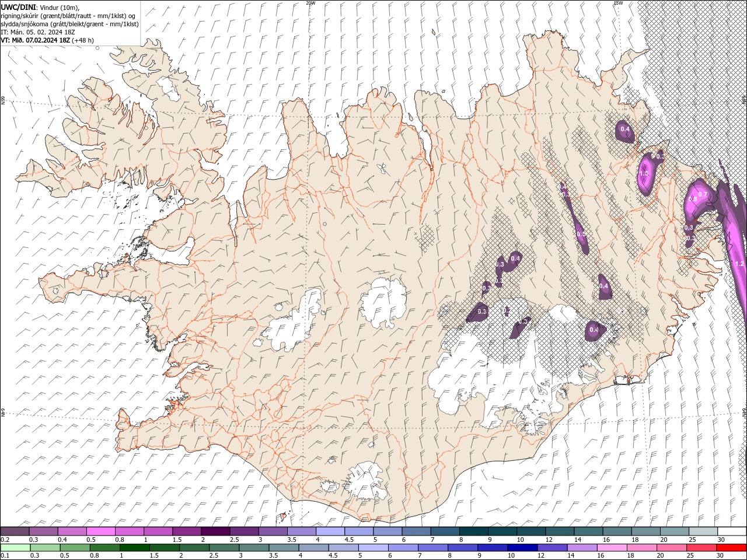This screenshot has width=747, height=560.
Task: Click the 0.1 label on bottom legend row
Action: tap(5, 555)
